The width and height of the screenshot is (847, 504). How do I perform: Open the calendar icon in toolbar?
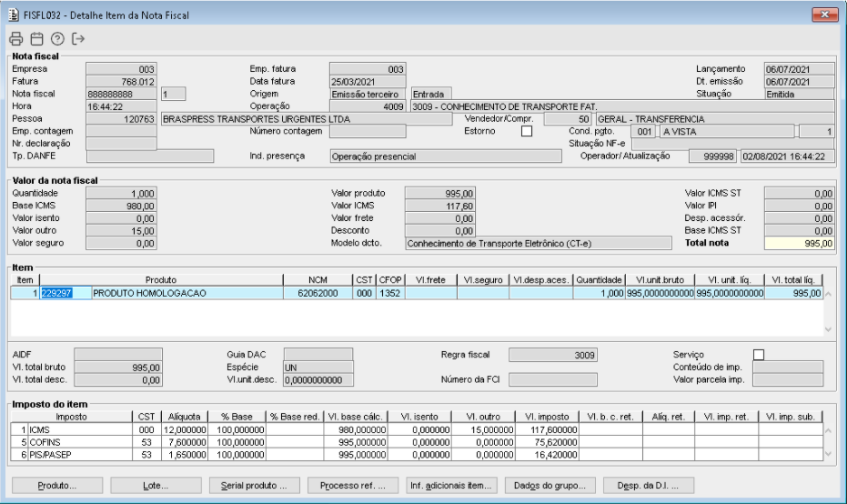point(36,39)
